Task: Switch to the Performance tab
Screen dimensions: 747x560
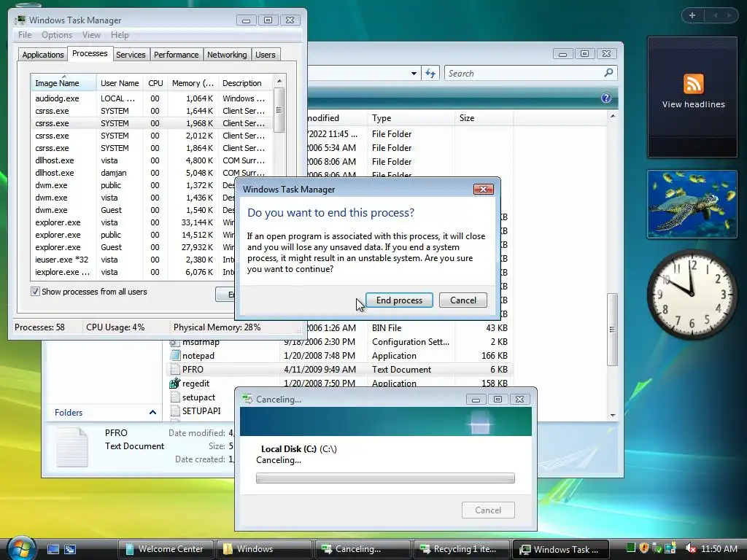Action: 176,55
